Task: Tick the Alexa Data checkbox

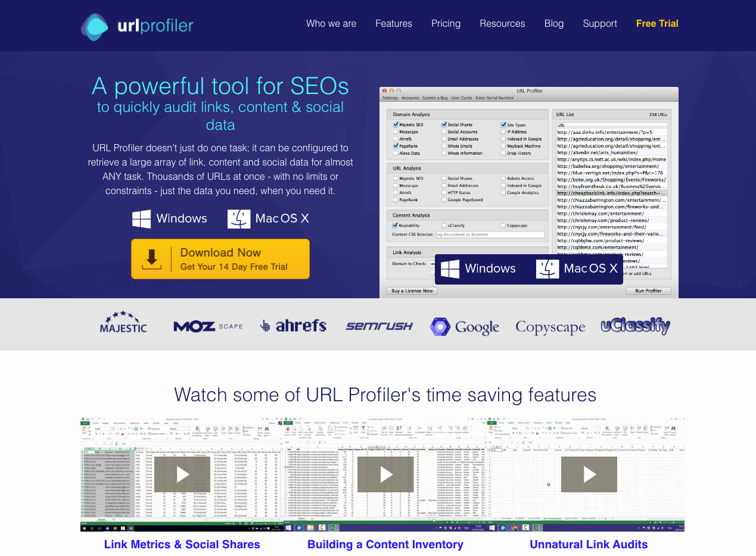Action: [x=396, y=153]
